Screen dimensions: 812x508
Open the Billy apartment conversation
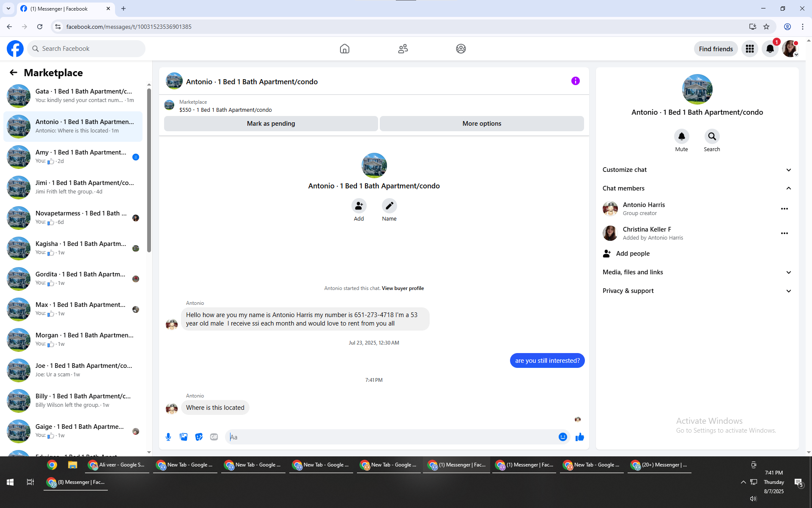pos(73,401)
